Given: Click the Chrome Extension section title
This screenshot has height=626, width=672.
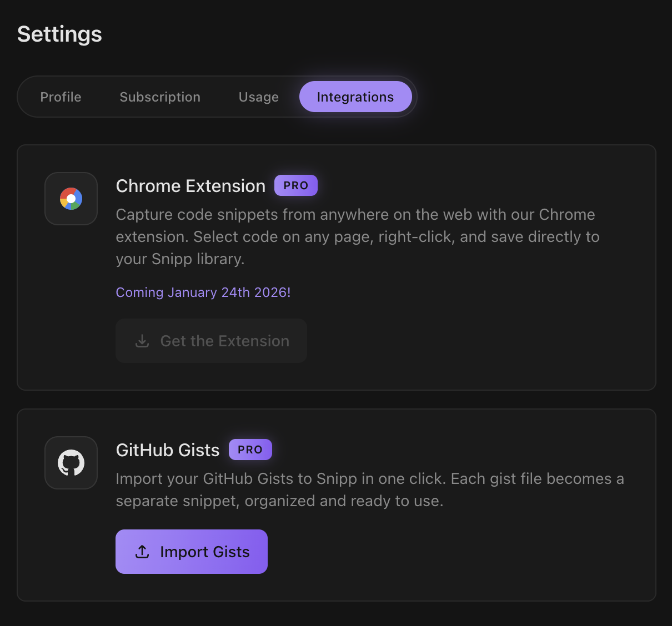Looking at the screenshot, I should click(190, 185).
